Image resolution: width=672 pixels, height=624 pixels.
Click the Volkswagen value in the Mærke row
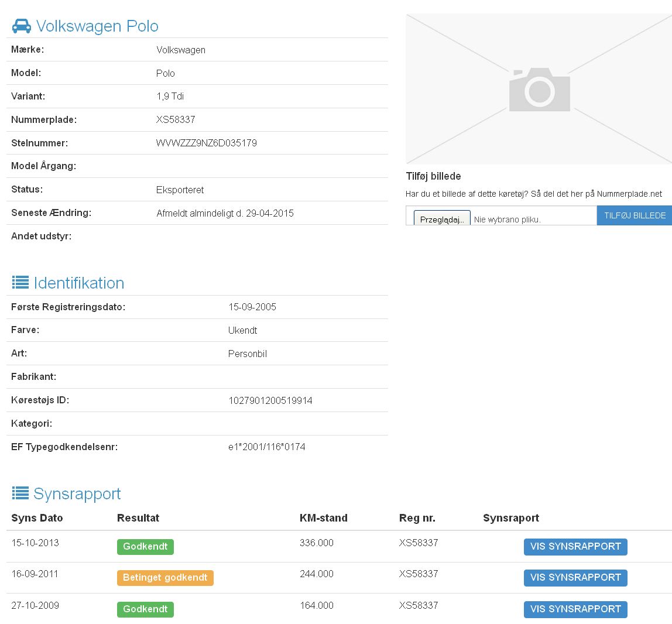click(x=181, y=50)
